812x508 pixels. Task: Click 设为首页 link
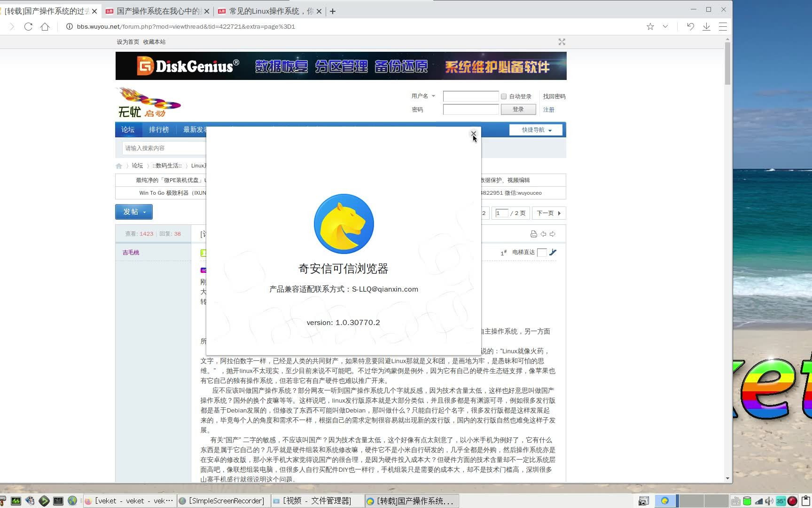[128, 42]
